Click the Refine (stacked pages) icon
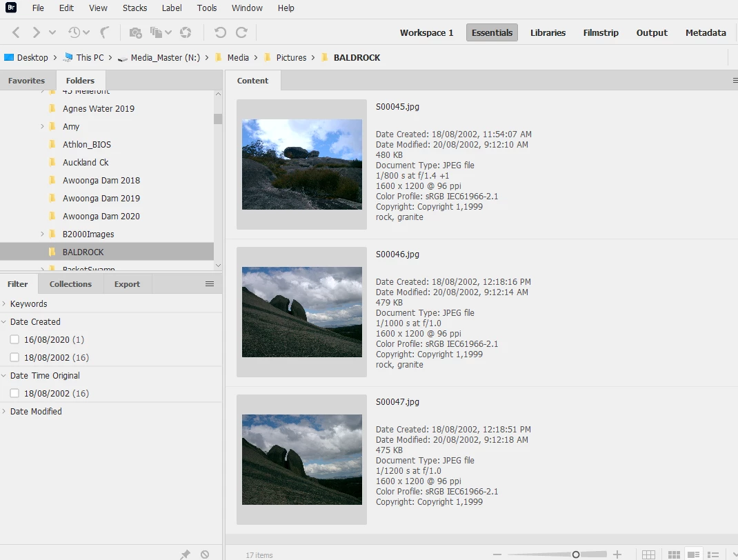This screenshot has width=738, height=560. [156, 32]
